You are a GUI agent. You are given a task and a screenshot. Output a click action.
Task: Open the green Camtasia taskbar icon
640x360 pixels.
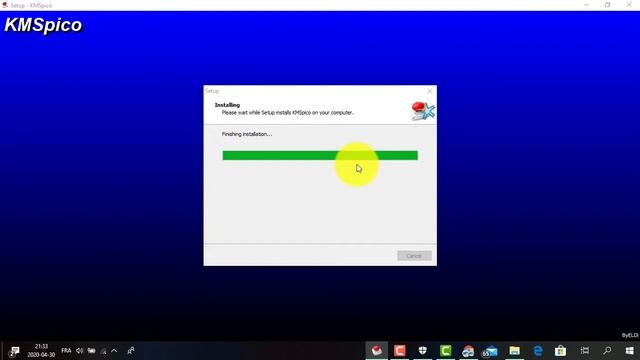(x=446, y=351)
